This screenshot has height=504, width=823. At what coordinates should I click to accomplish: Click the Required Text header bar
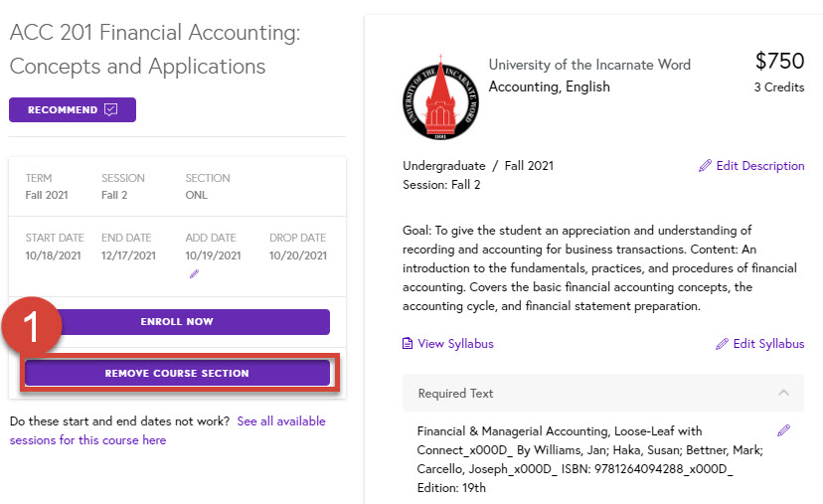(x=603, y=393)
